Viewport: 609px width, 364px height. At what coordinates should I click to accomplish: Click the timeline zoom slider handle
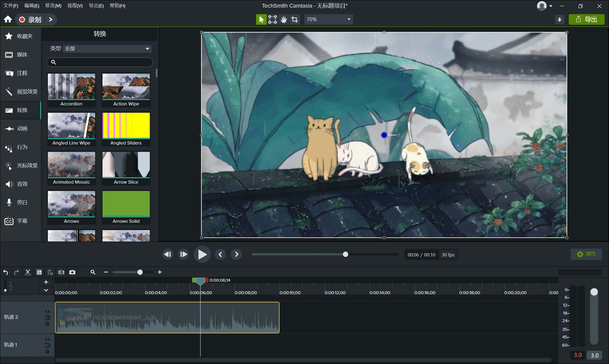pyautogui.click(x=140, y=272)
